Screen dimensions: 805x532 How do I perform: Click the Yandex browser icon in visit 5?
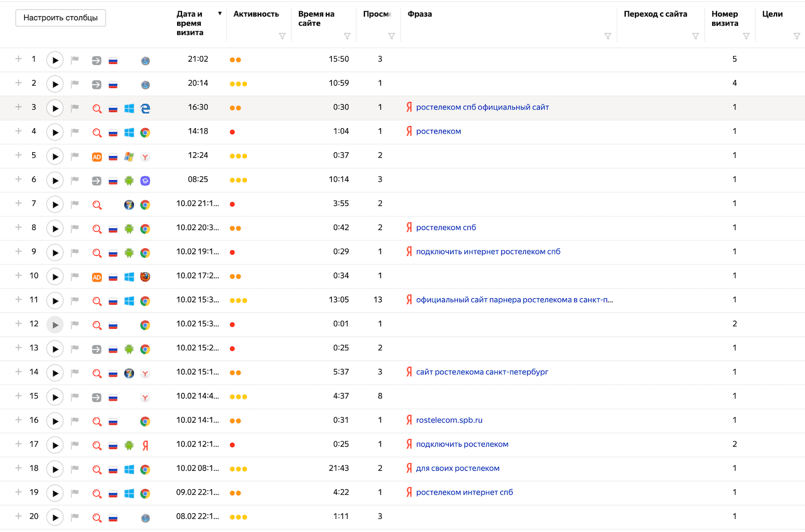145,157
